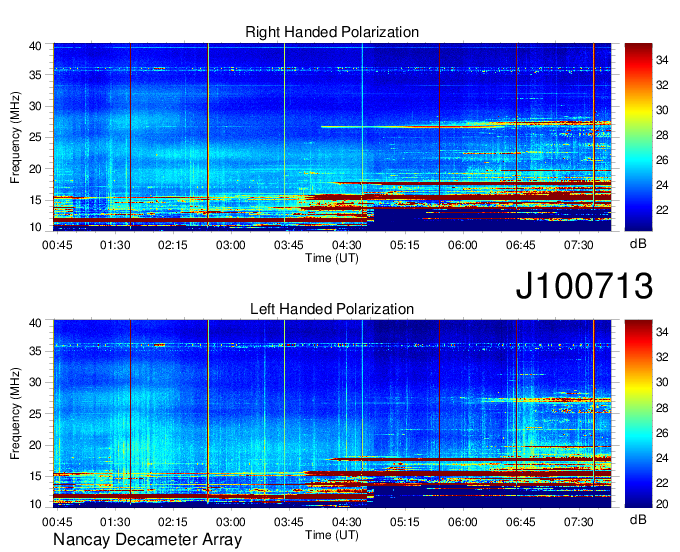Click the 05:15 tick under the left-handed plot
680x552 pixels.
(x=405, y=522)
